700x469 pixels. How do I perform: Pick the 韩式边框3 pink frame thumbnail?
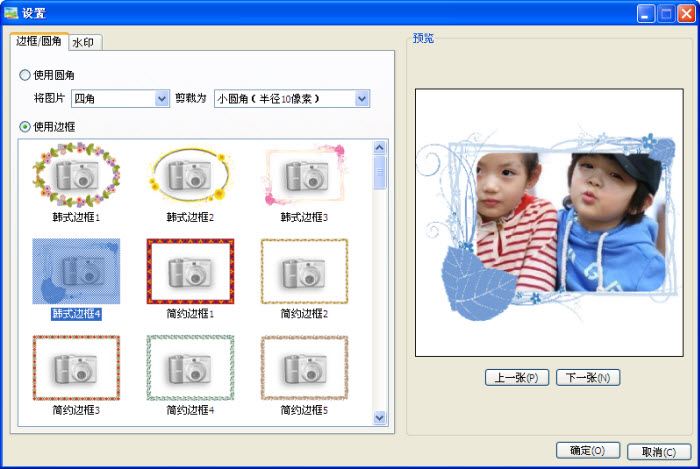click(x=304, y=175)
